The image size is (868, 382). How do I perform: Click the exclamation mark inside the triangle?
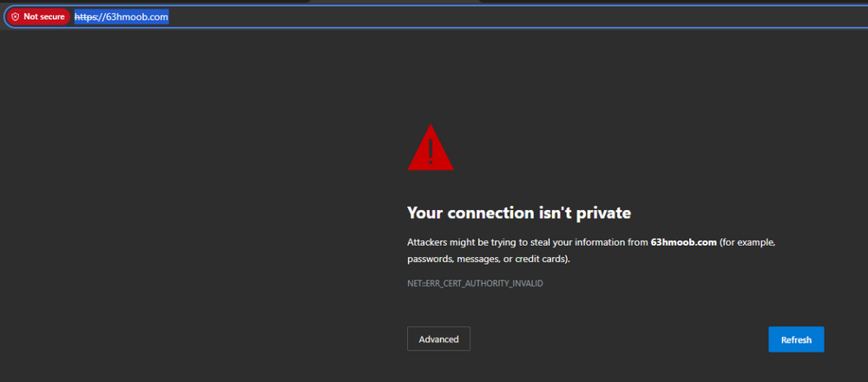[x=431, y=151]
